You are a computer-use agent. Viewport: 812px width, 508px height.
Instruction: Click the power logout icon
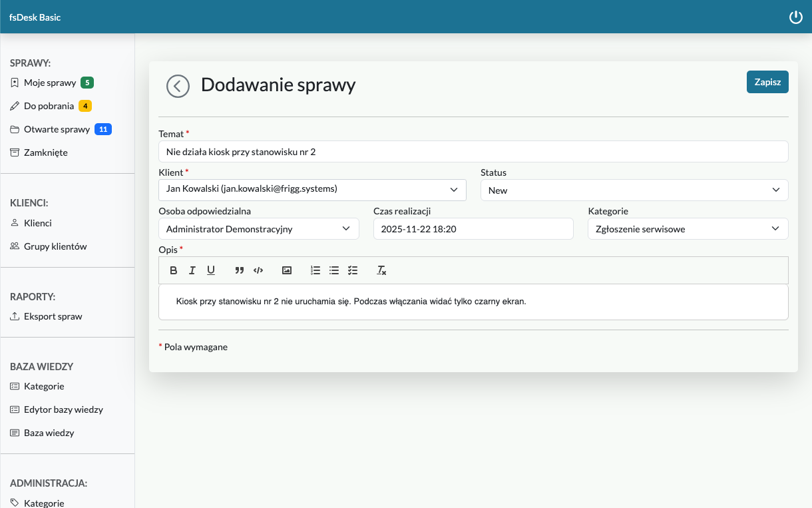pyautogui.click(x=795, y=17)
